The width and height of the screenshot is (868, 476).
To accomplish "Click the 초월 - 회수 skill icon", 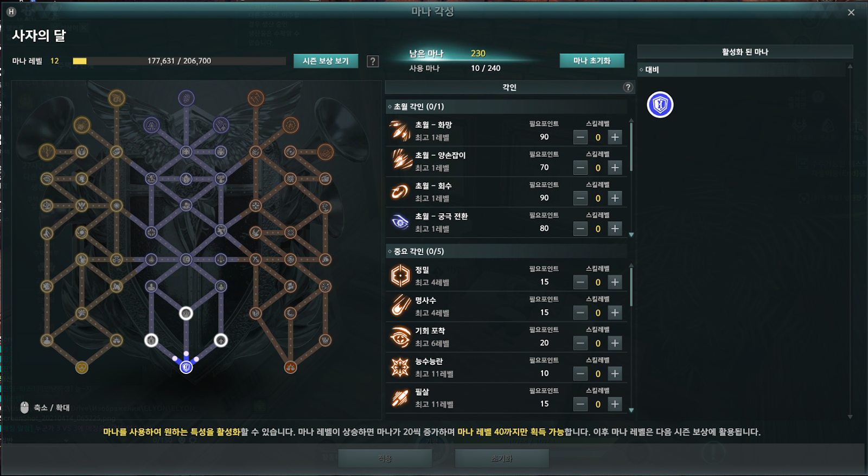I will tap(400, 192).
